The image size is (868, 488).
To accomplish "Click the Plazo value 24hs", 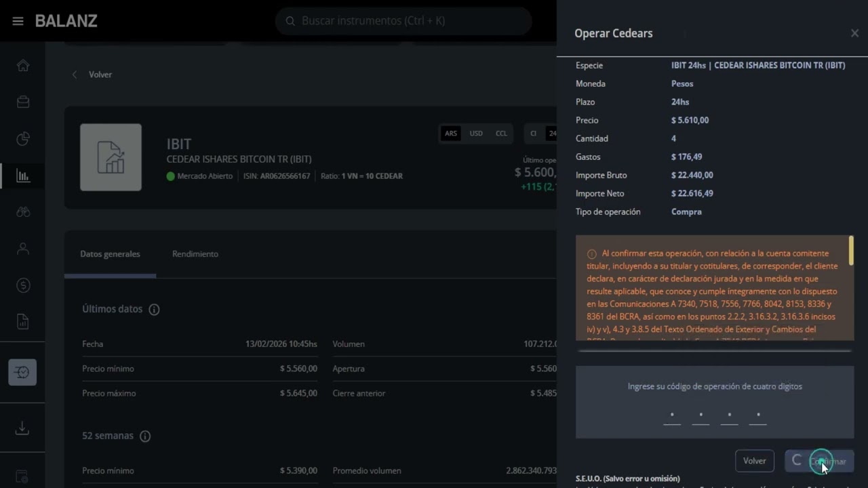I will click(x=680, y=102).
